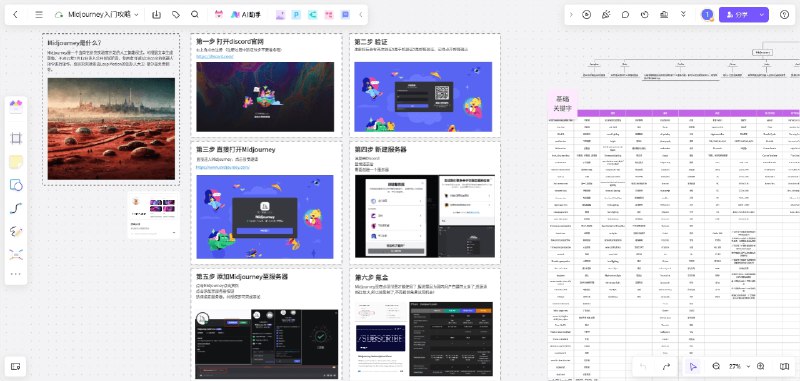
Task: Select the create-server screenshot in 第四步
Action: 424,216
